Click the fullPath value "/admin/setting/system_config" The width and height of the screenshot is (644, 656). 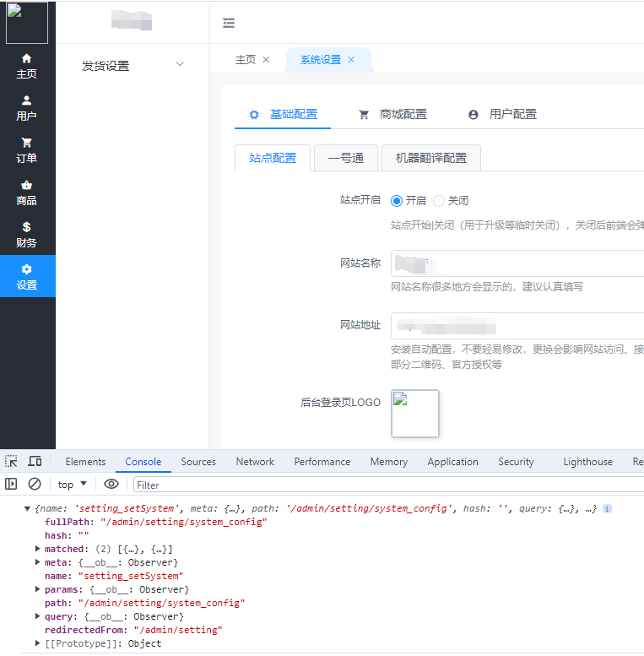[x=184, y=522]
